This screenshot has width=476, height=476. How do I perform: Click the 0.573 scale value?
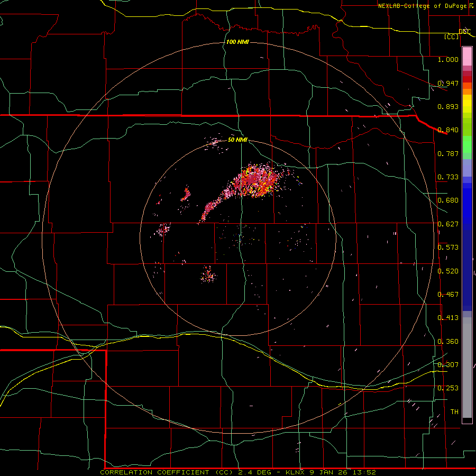pyautogui.click(x=448, y=248)
